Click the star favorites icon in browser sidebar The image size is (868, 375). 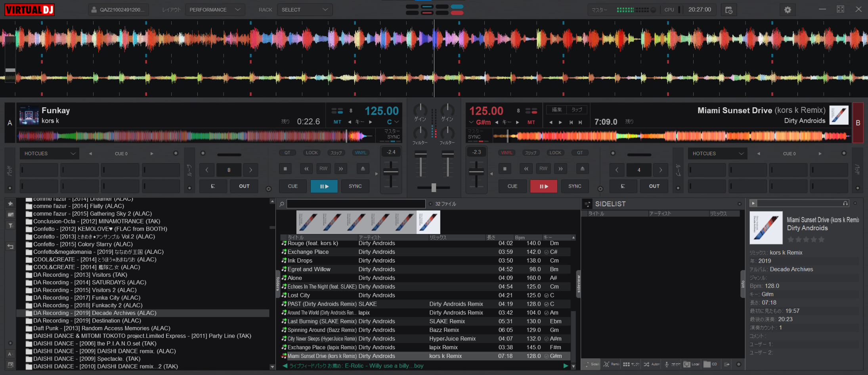[x=11, y=204]
